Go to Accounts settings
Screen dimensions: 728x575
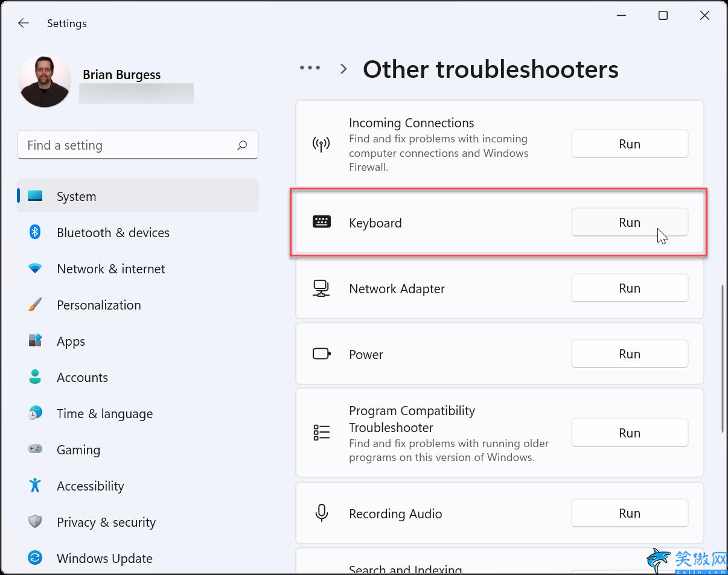coord(82,378)
